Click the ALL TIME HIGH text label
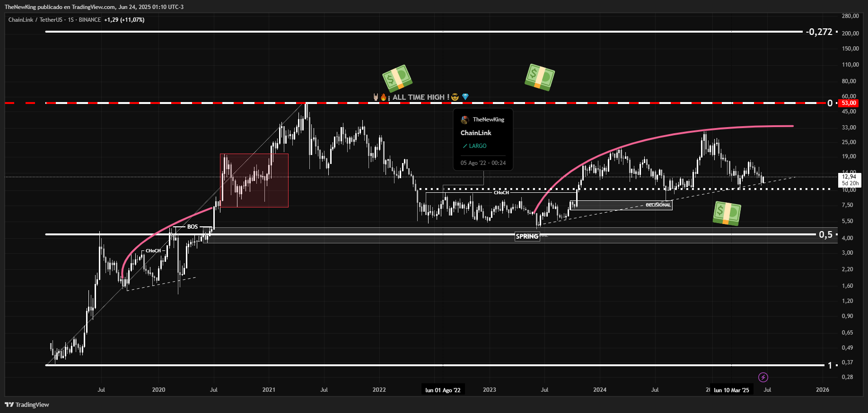 click(421, 97)
